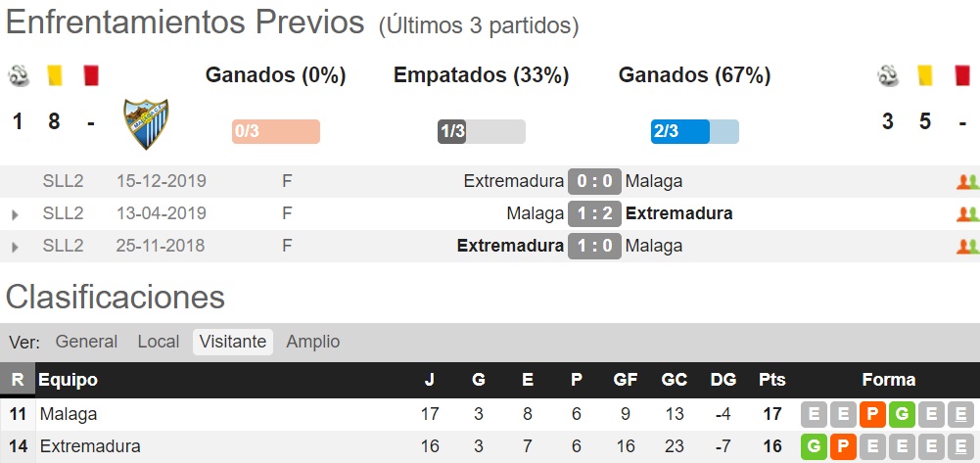Open the 1 : 2 match score

(x=594, y=213)
